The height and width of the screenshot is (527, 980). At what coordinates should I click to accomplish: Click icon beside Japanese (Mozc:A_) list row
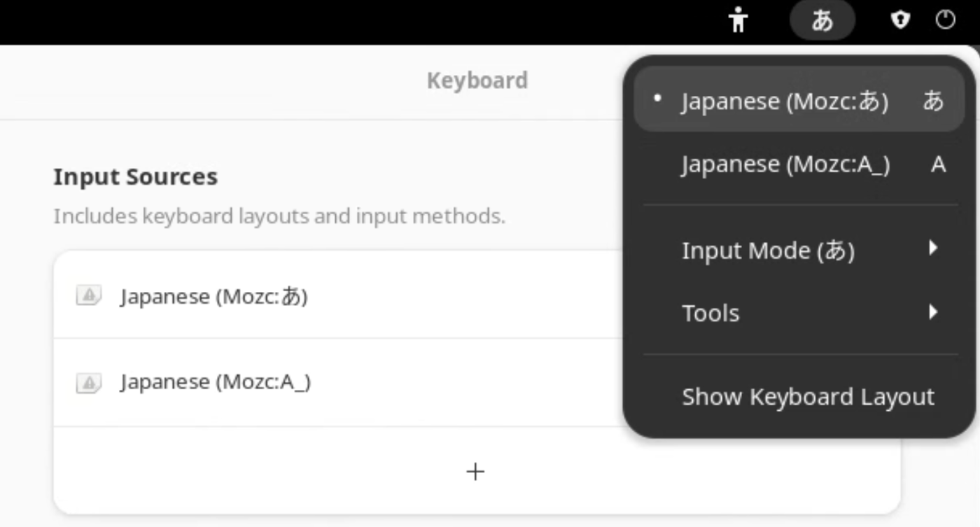tap(88, 382)
